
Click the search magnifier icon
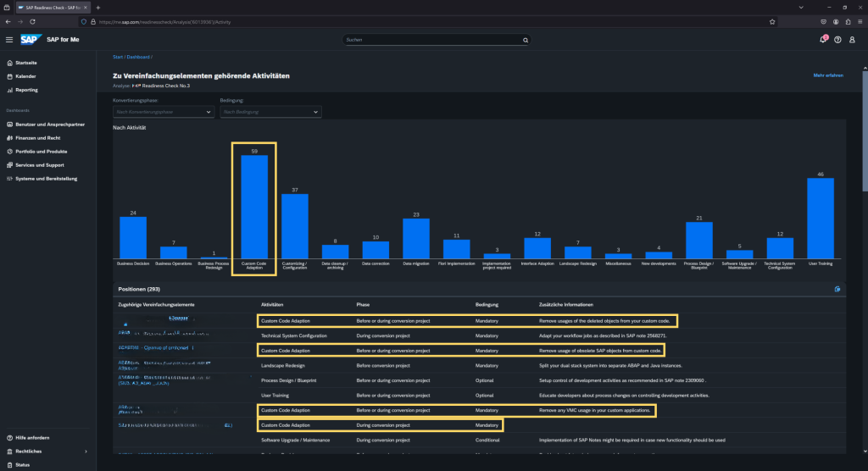click(x=526, y=40)
